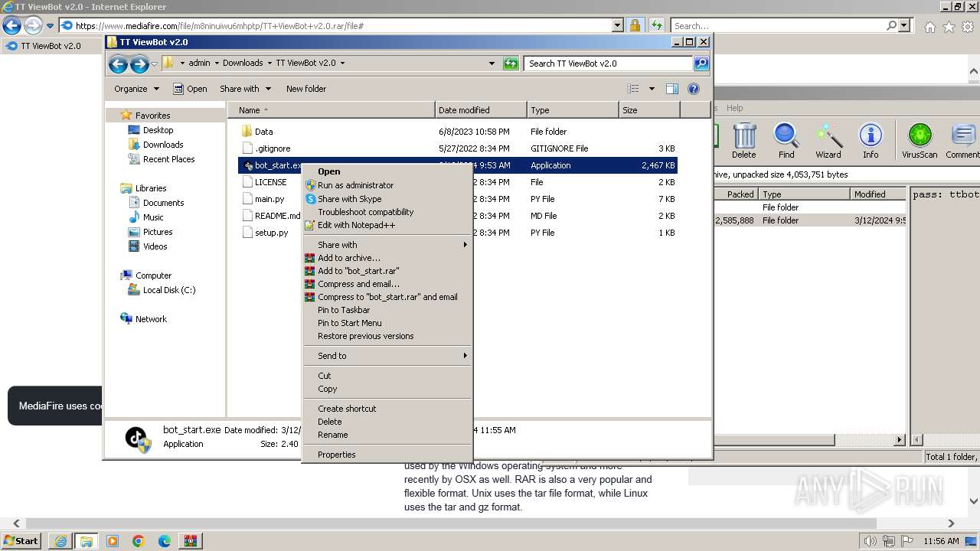This screenshot has height=551, width=980.
Task: Click the green refresh button in Explorer address bar
Action: point(511,64)
